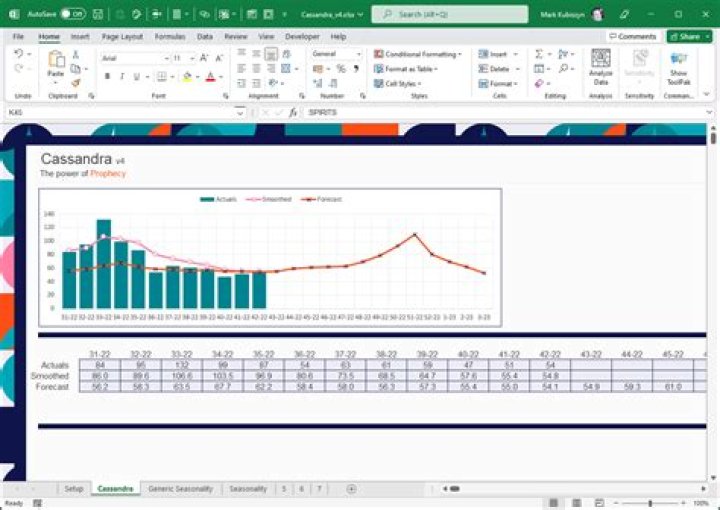Open the General number format combo box
The image size is (720, 510).
[x=336, y=54]
